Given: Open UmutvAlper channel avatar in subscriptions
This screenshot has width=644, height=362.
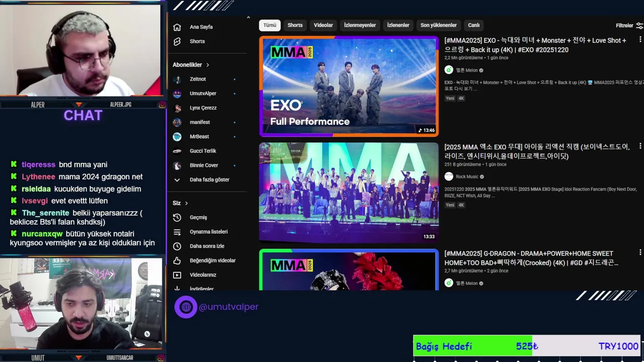Looking at the screenshot, I should pyautogui.click(x=177, y=94).
